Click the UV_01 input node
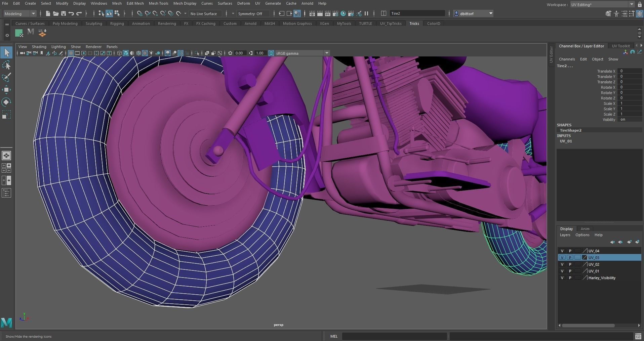Image resolution: width=644 pixels, height=341 pixels. [566, 141]
